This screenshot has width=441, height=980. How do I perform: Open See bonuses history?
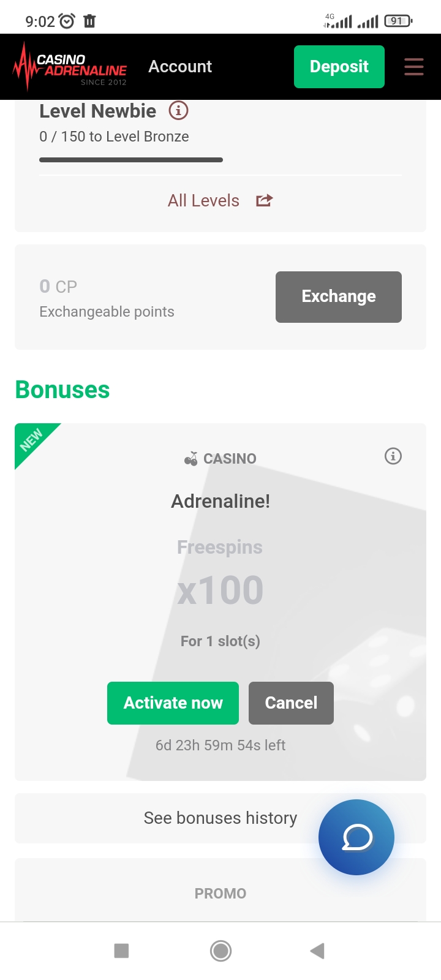click(221, 818)
